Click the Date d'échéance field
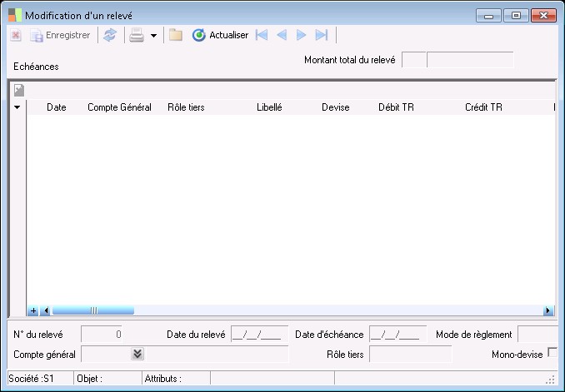Screen dimensions: 565x392 (397, 335)
